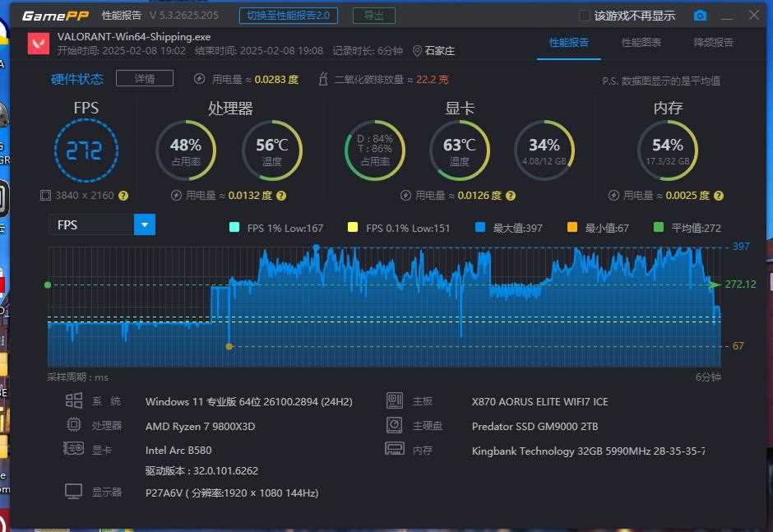
Task: Enable the 该游戏不再显示 checkbox
Action: 584,16
